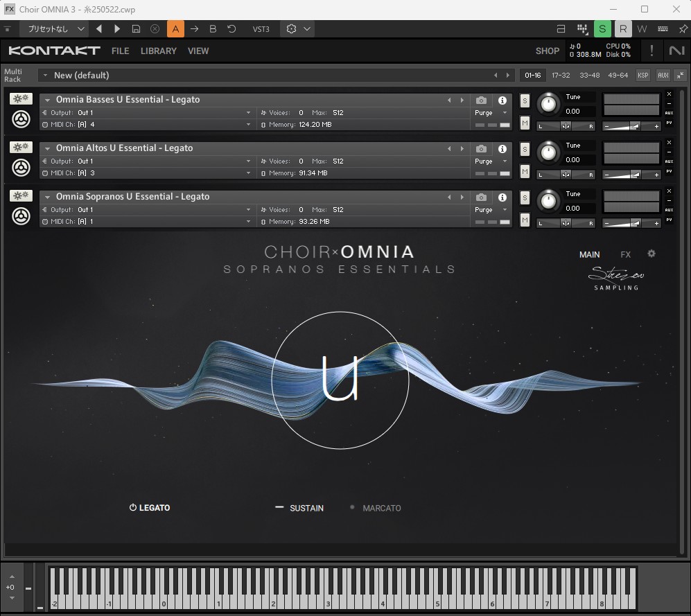Switch to the FX tab
The image size is (691, 616).
pos(625,255)
